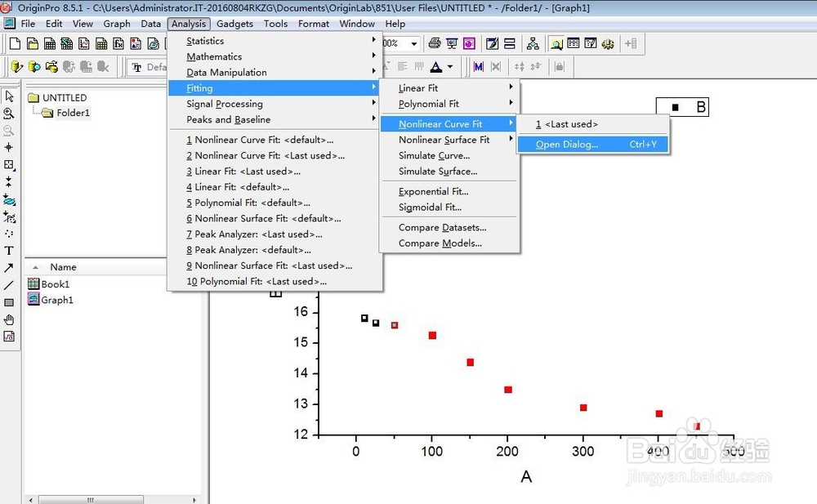Open the Gadgets menu
817x504 pixels.
[234, 24]
